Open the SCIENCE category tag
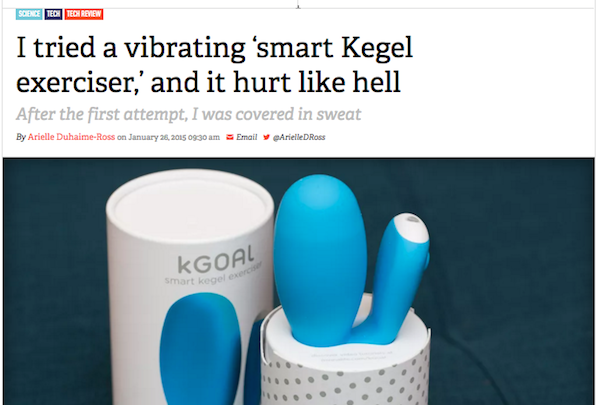Image resolution: width=600 pixels, height=405 pixels. [x=29, y=14]
